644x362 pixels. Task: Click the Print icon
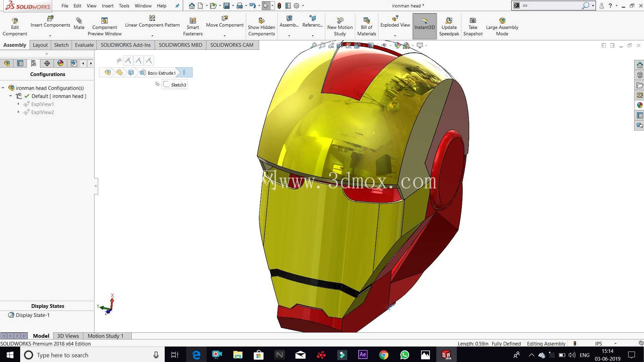click(239, 6)
